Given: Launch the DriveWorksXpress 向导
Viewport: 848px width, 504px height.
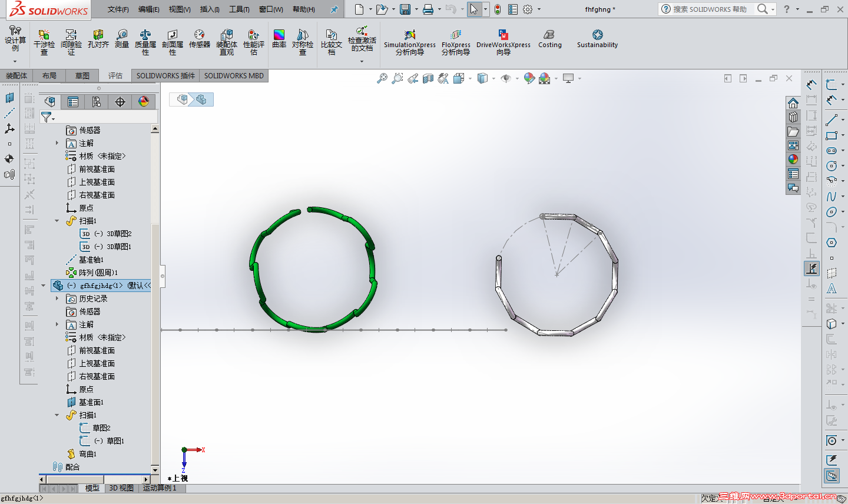Looking at the screenshot, I should [503, 42].
